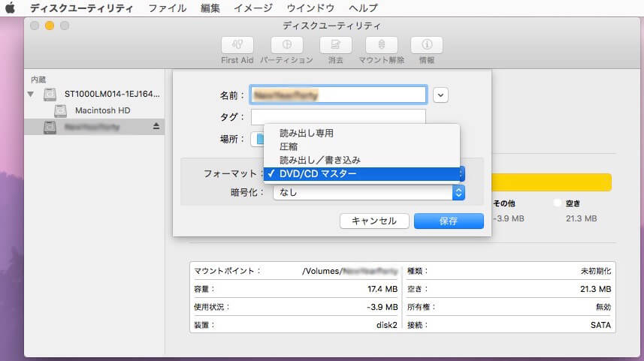The height and width of the screenshot is (361, 644).
Task: Choose 読み出し／書き込み format option
Action: tap(319, 160)
